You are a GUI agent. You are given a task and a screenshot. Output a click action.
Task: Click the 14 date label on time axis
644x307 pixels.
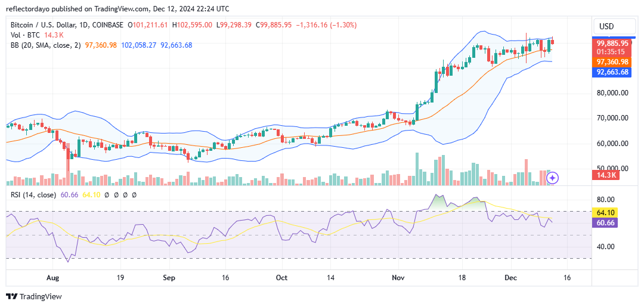330,278
